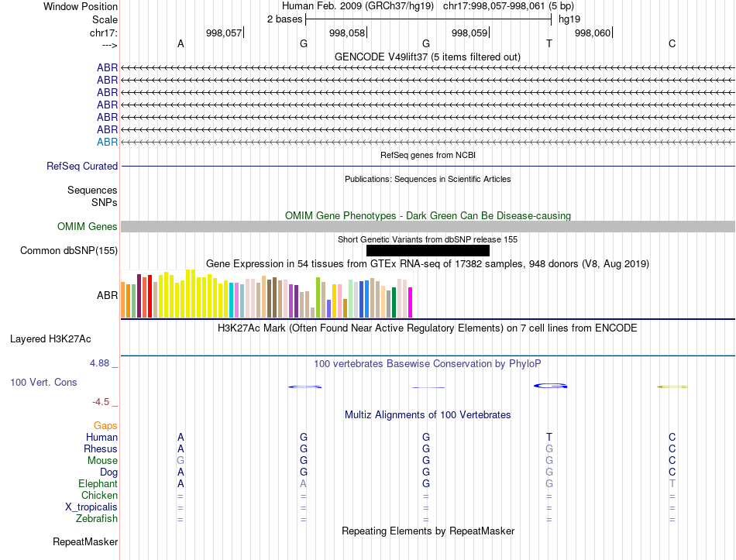Open the 'OMIM Gene Phenotypes' track title
The height and width of the screenshot is (560, 736).
click(x=428, y=215)
